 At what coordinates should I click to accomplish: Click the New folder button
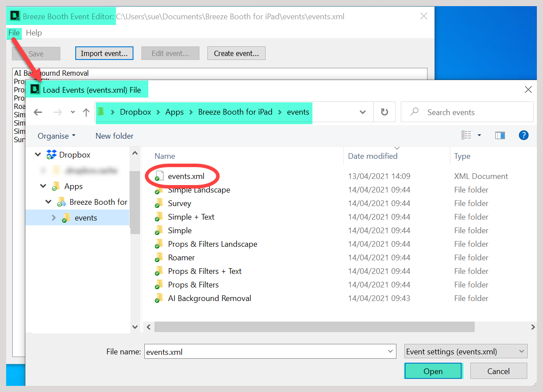115,136
